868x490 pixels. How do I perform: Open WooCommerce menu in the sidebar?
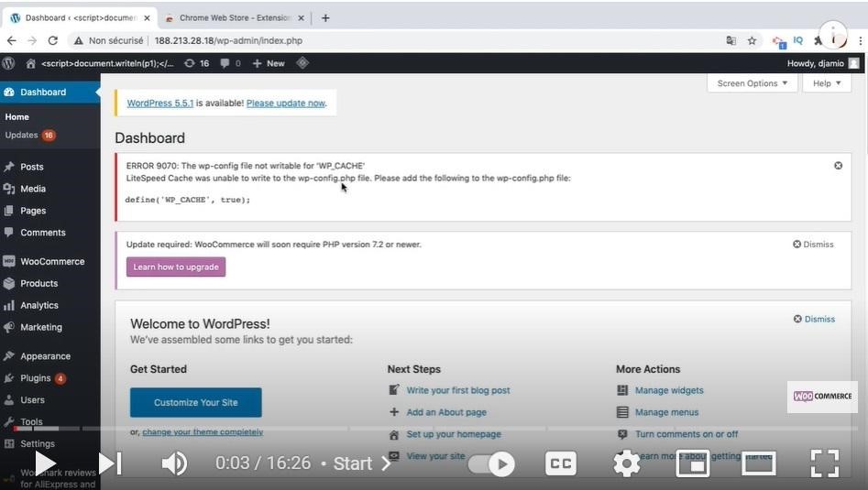coord(49,262)
